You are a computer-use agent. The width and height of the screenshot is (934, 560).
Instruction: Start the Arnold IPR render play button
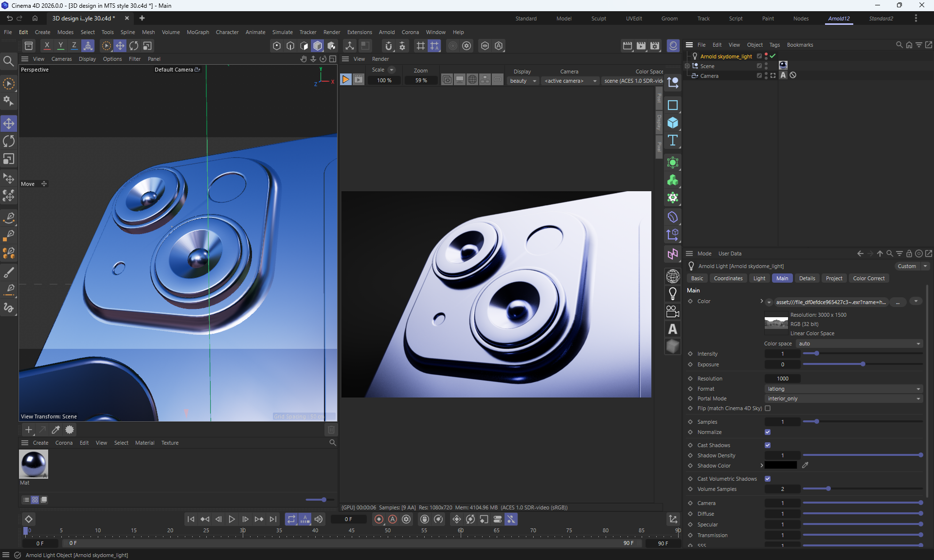tap(345, 80)
